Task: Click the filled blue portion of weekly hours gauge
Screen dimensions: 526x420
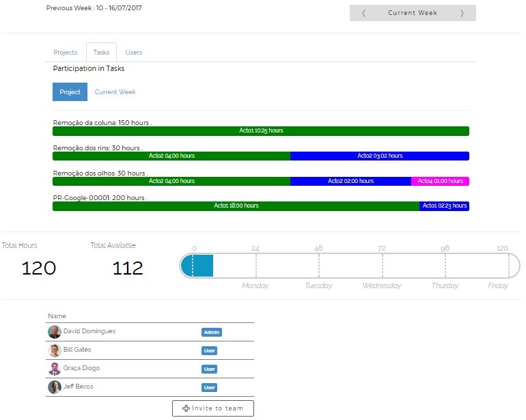Action: coord(197,266)
